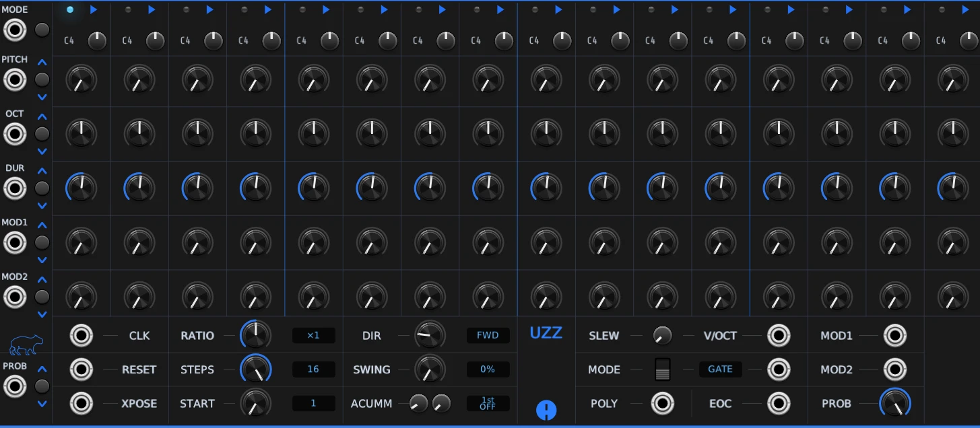Click the left-column MOD2 input jack
This screenshot has width=980, height=428.
[x=15, y=297]
